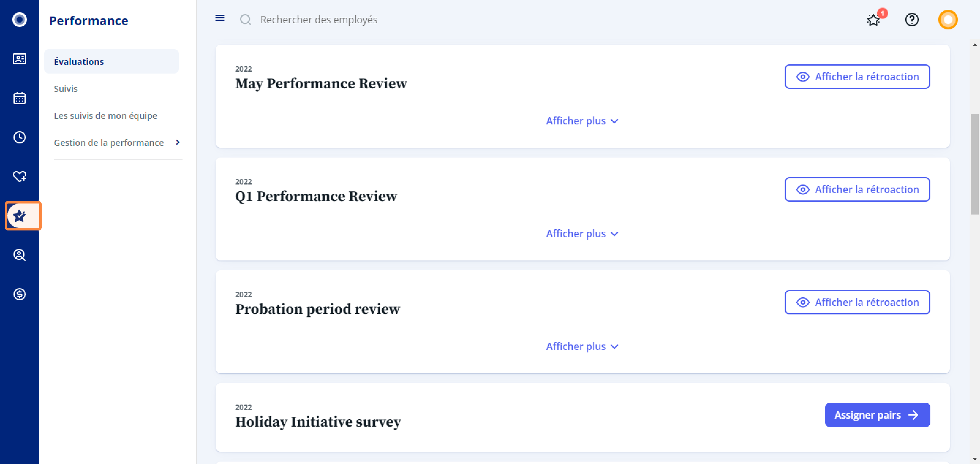The height and width of the screenshot is (464, 980).
Task: Expand Afficher plus under May Performance Review
Action: [x=582, y=121]
